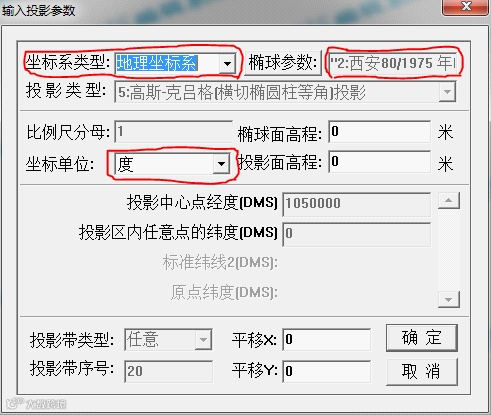
Task: Close the 输入投影参数 dialog
Action: [x=466, y=7]
